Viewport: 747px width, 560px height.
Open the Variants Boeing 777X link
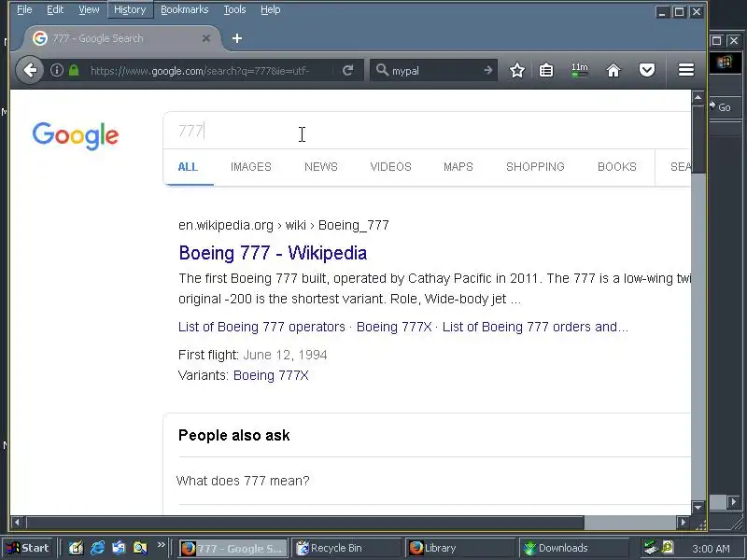(271, 375)
